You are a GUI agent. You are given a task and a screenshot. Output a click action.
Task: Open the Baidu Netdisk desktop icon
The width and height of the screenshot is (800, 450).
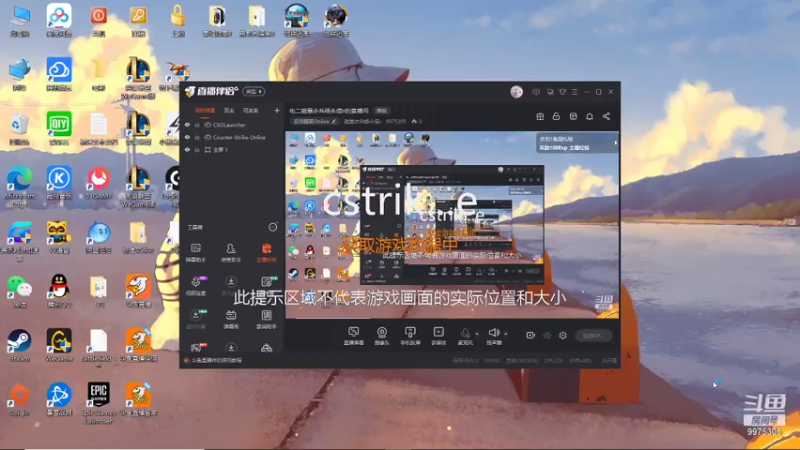(x=59, y=20)
